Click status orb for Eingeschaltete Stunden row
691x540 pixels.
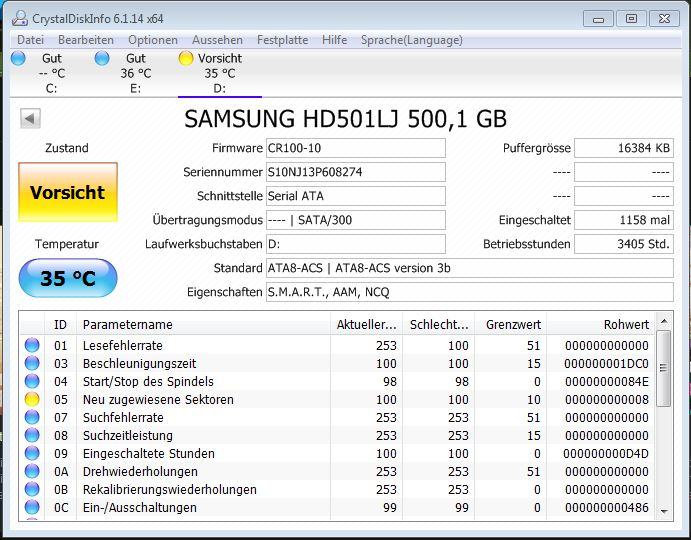pyautogui.click(x=32, y=453)
